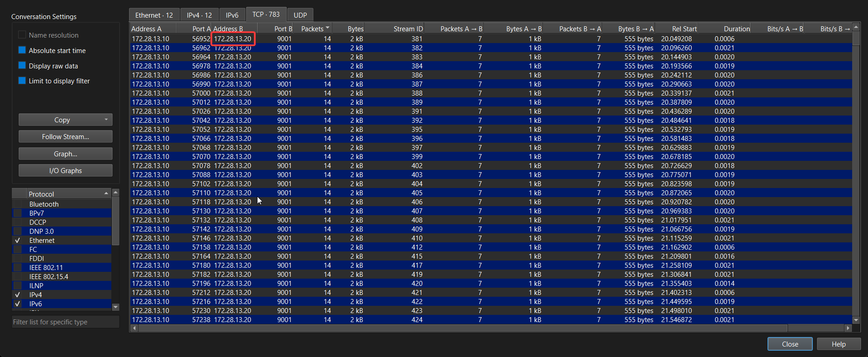Click Rel Start value 20.775071
Image resolution: width=868 pixels, height=357 pixels.
pos(676,175)
